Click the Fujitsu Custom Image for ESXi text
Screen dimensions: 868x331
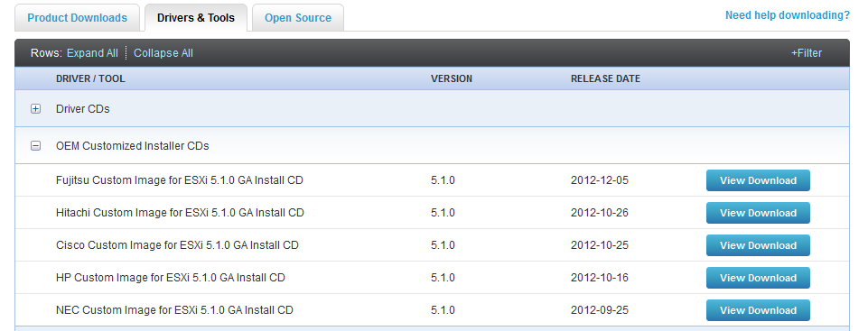coord(180,180)
